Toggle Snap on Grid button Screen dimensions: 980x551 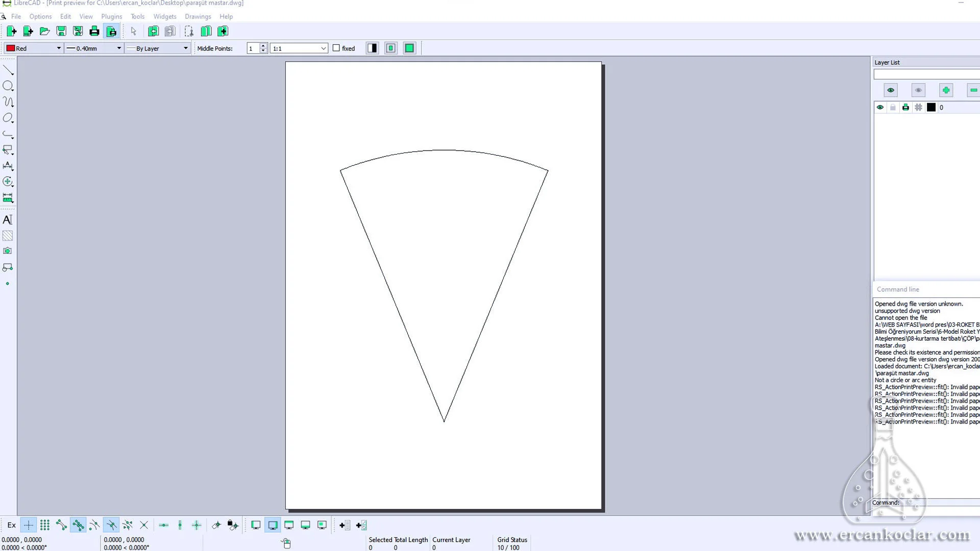pyautogui.click(x=45, y=525)
